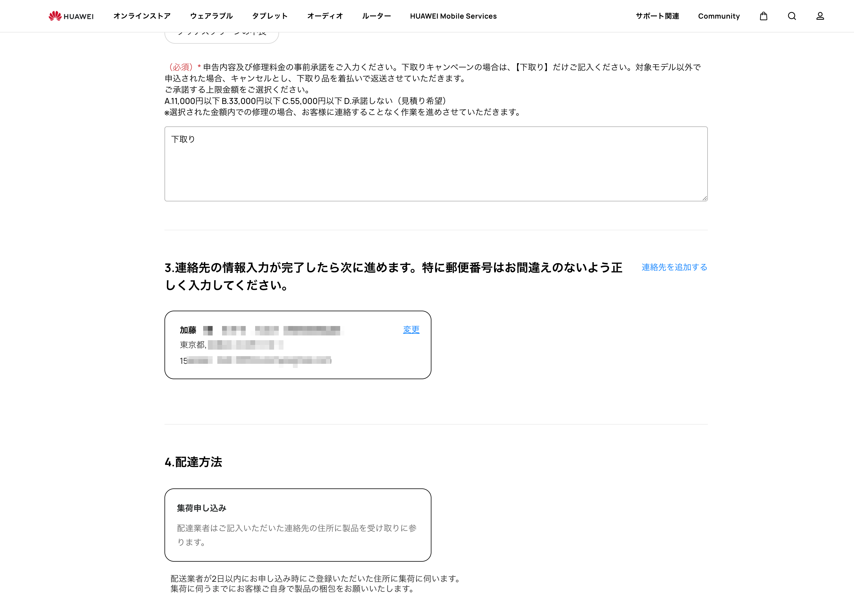Screen dimensions: 854x616
Task: Click into the 下取り text area
Action: [436, 163]
